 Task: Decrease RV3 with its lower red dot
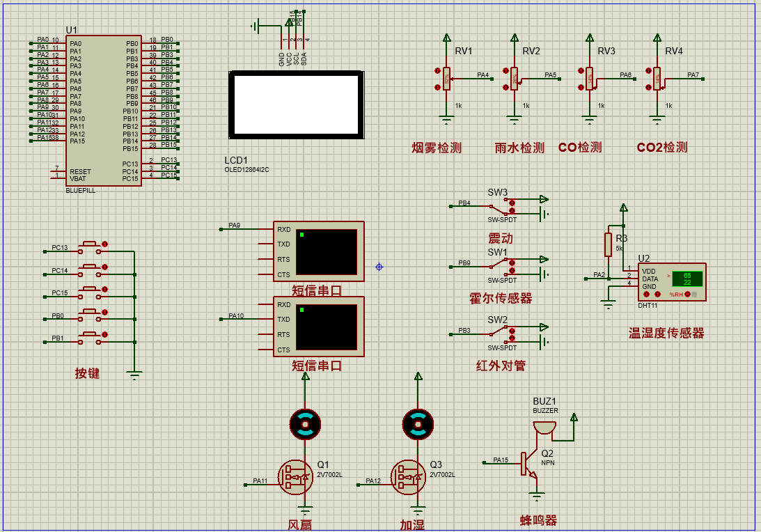click(581, 87)
